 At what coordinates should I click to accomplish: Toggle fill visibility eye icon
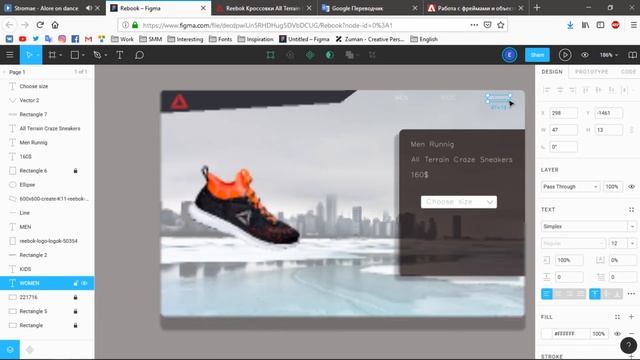[617, 333]
